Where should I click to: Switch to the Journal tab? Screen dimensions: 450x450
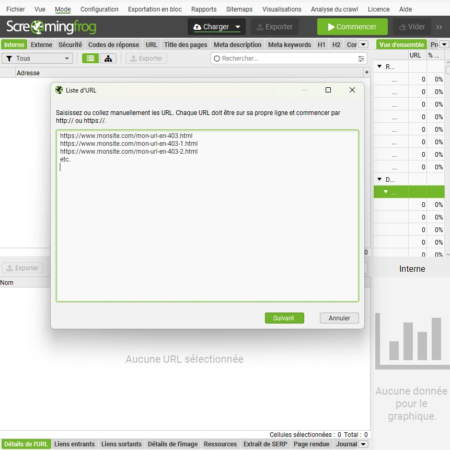click(x=346, y=444)
